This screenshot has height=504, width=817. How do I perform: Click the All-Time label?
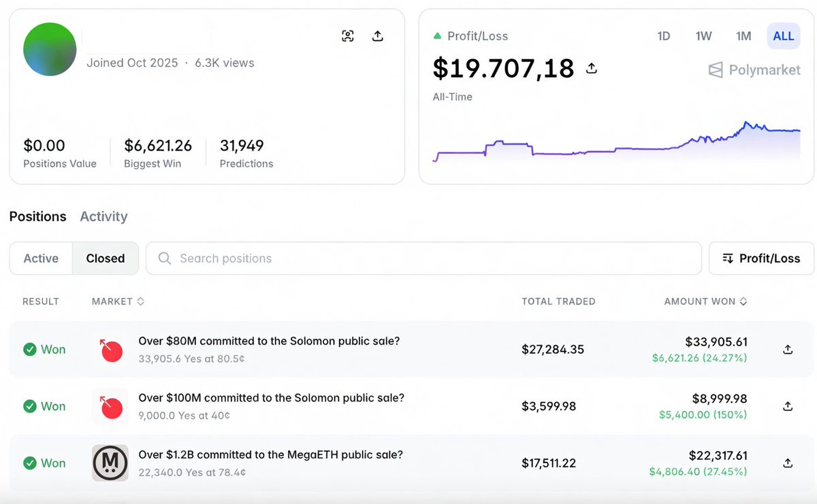(x=453, y=97)
